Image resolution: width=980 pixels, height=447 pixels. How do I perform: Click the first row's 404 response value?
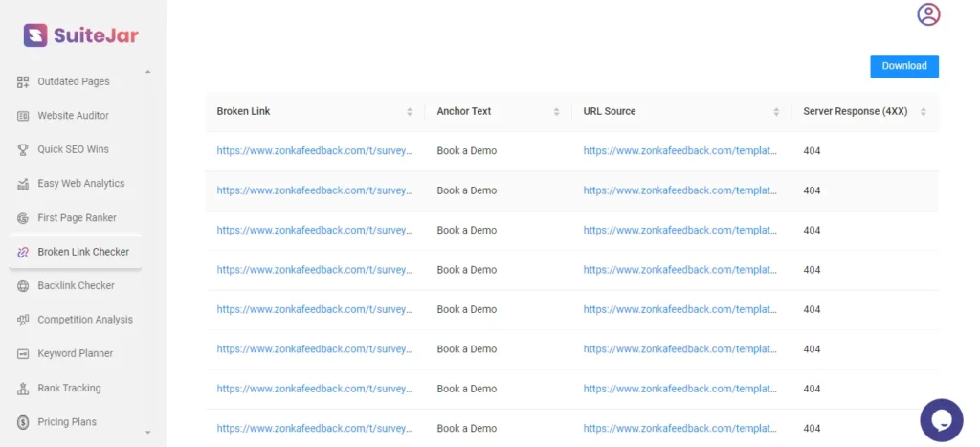click(812, 150)
